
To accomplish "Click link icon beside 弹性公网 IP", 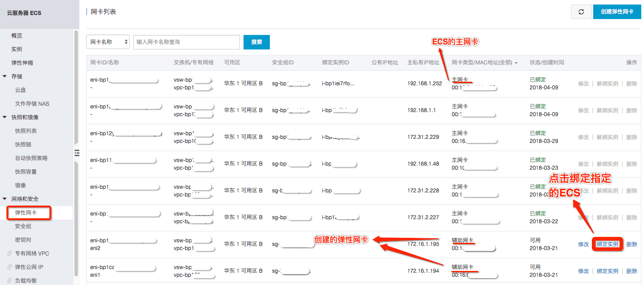I will (10, 267).
